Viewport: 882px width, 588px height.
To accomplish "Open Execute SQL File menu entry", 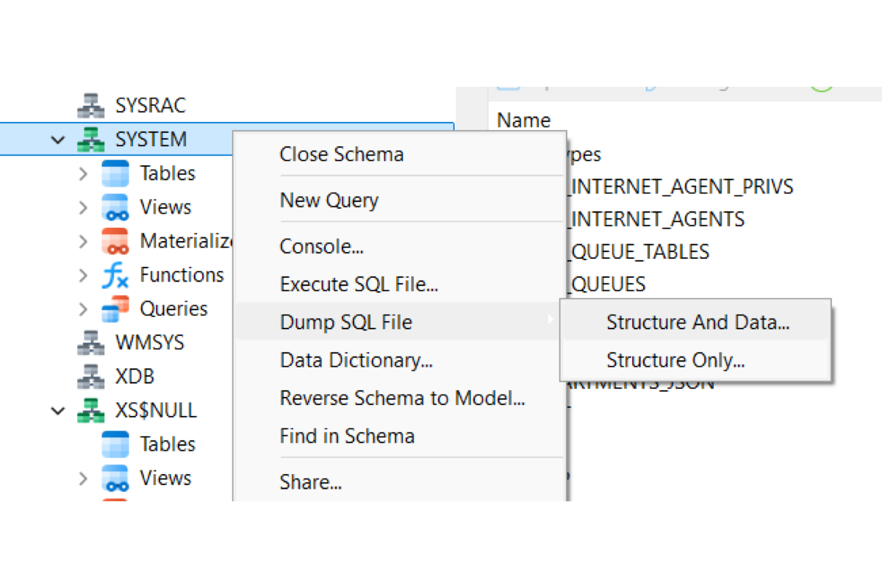I will tap(359, 284).
